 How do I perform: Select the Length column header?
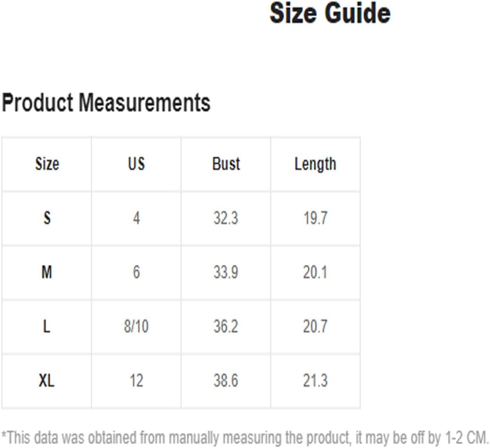click(315, 164)
